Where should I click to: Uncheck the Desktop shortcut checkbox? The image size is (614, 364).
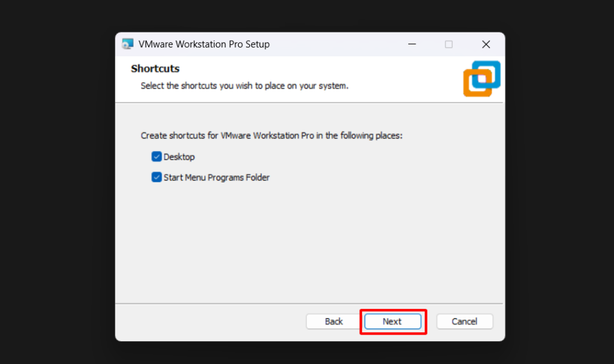point(156,157)
